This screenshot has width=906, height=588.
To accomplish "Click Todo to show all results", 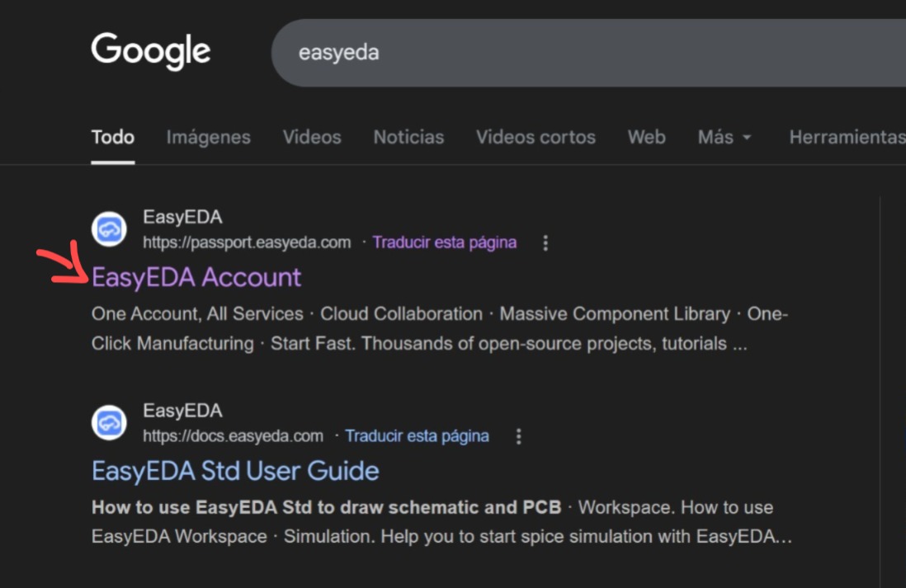I will coord(112,137).
